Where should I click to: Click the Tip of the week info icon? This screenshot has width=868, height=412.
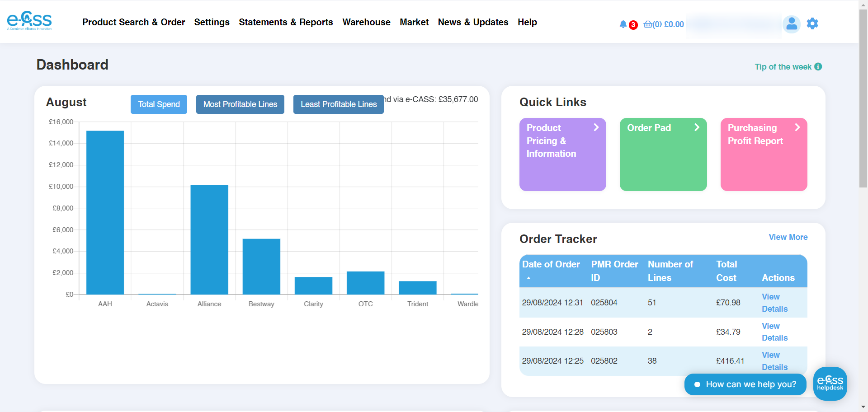(x=818, y=67)
